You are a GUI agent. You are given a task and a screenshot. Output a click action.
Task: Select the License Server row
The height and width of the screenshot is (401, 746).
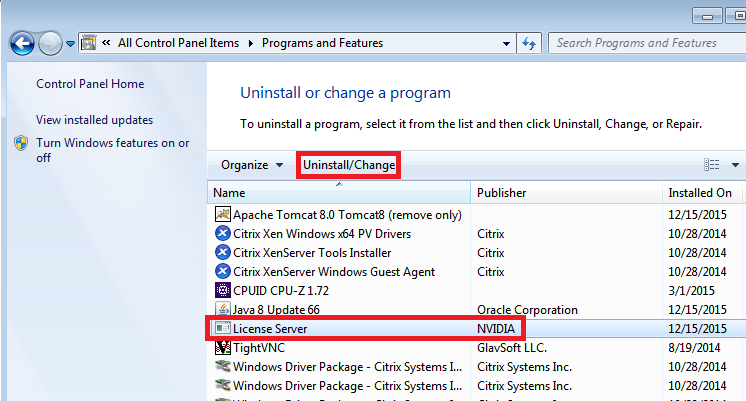tap(340, 328)
